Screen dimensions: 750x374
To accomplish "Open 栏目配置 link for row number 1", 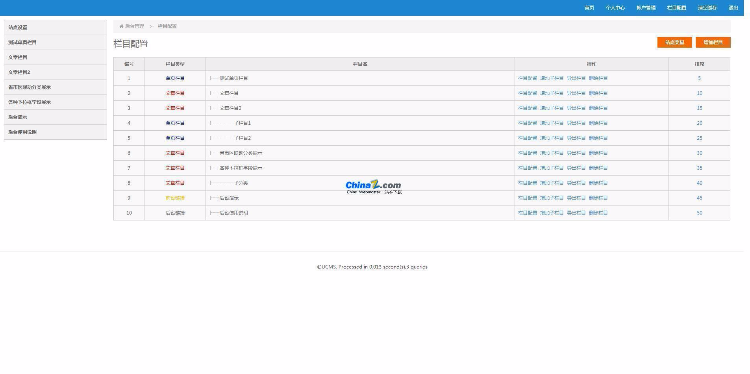I will pyautogui.click(x=527, y=78).
